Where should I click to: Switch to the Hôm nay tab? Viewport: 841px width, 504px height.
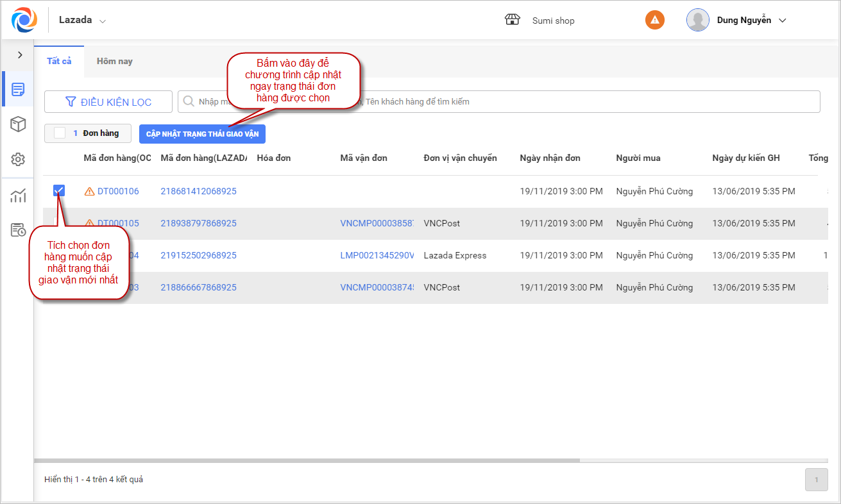click(114, 62)
